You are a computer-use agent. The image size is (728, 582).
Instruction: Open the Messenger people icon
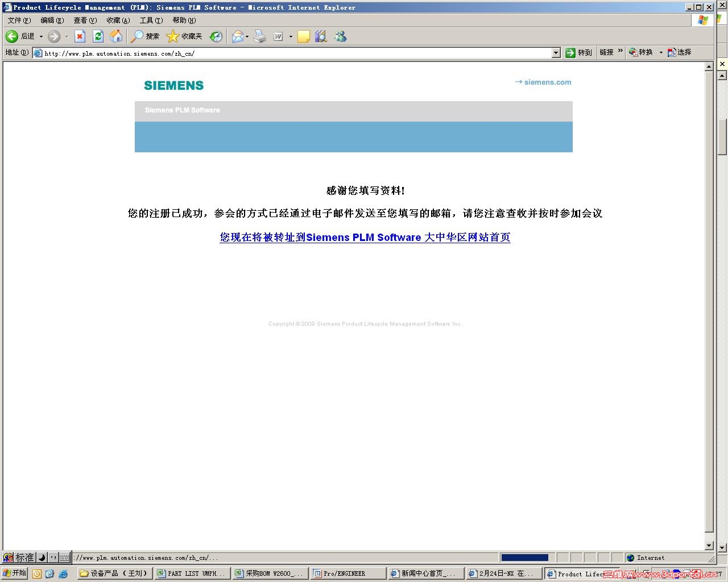(340, 36)
